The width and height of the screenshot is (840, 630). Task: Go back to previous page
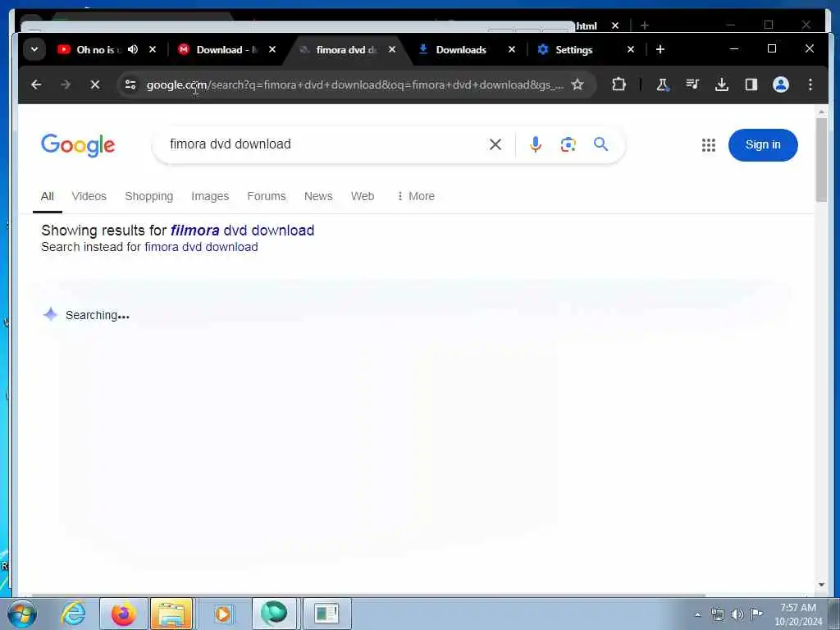[x=36, y=84]
